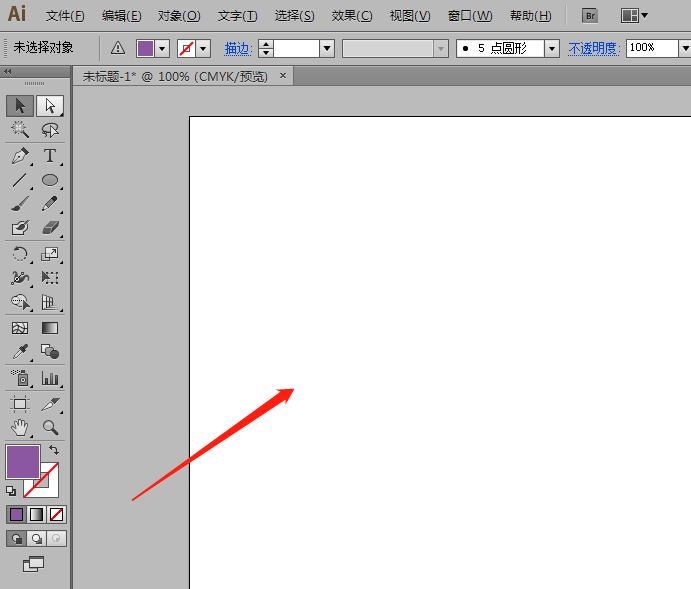Viewport: 691px width, 589px height.
Task: Click the large purple fill swatch
Action: coord(22,461)
